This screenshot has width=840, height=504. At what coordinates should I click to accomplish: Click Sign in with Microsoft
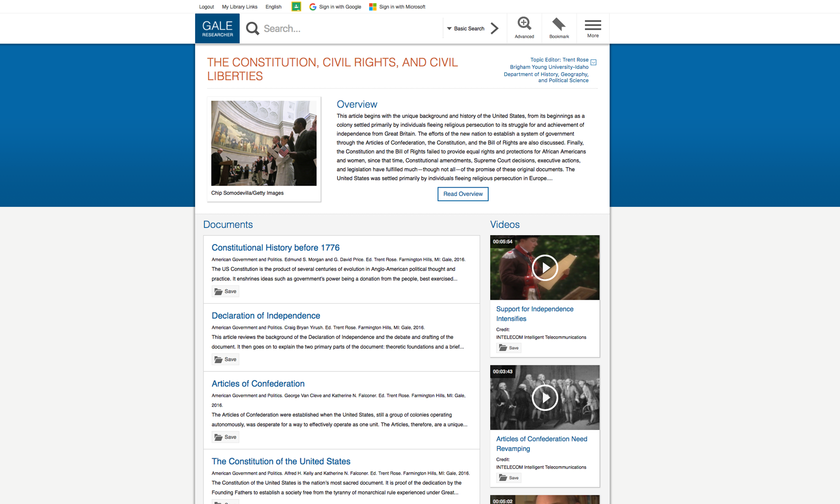click(x=397, y=7)
